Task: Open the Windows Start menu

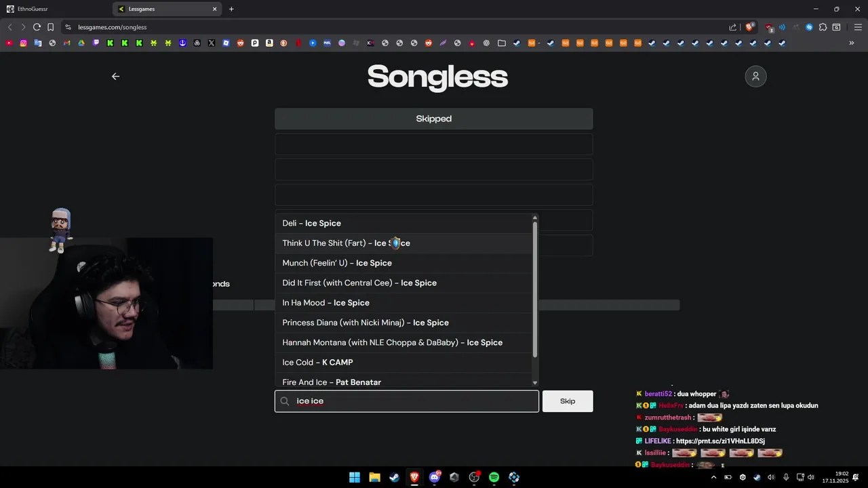Action: pos(355,477)
